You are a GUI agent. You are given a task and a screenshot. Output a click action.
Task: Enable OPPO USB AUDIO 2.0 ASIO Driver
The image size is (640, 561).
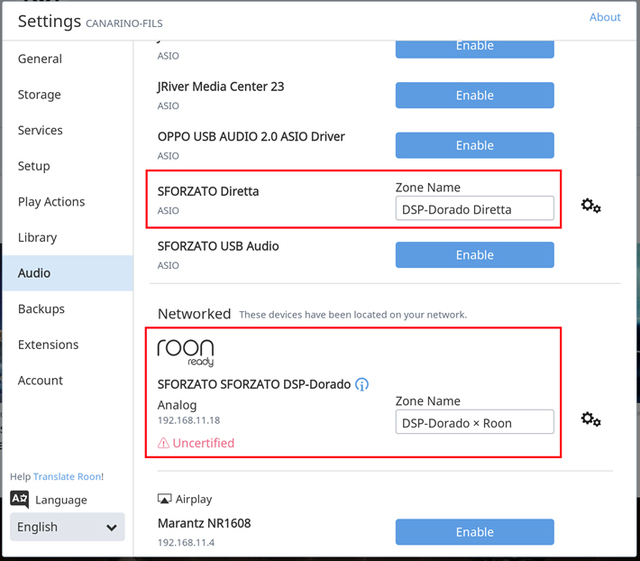(474, 145)
